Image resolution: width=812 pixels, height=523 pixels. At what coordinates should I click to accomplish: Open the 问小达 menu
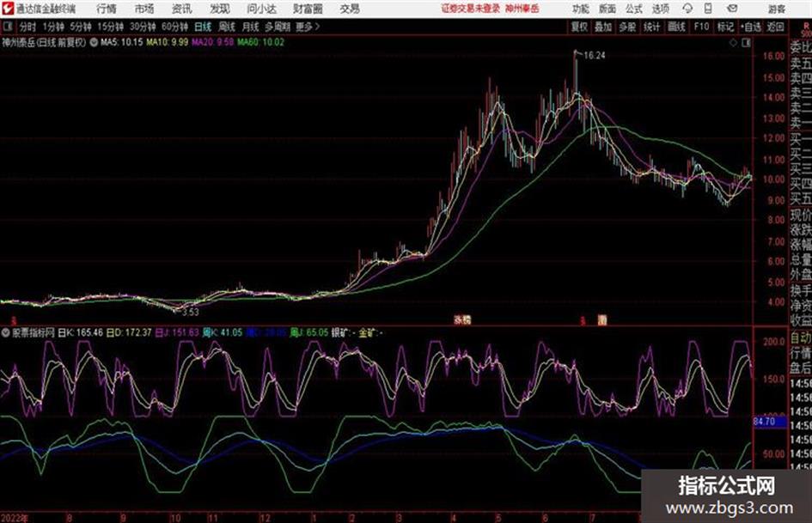click(261, 9)
